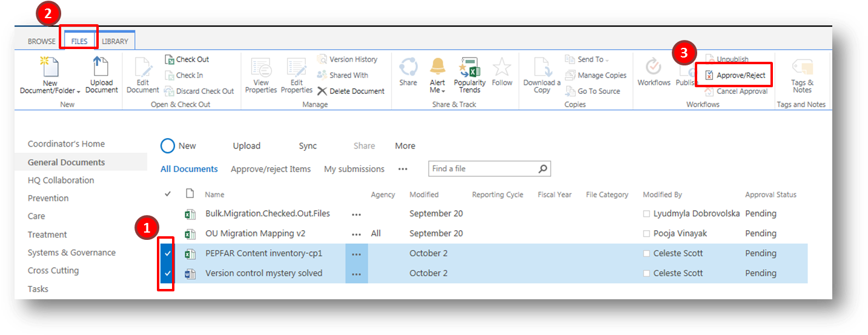
Task: Click Go To Source in the ribbon
Action: click(593, 91)
